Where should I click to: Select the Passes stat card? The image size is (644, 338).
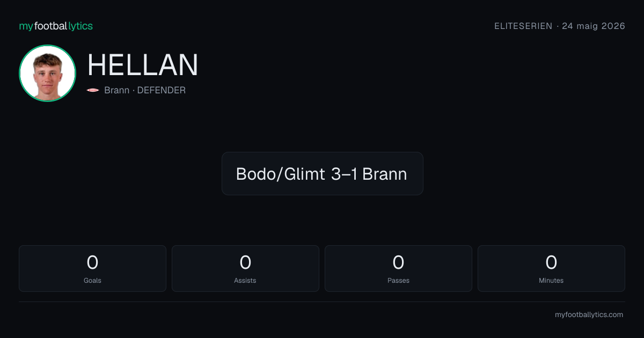click(x=398, y=268)
